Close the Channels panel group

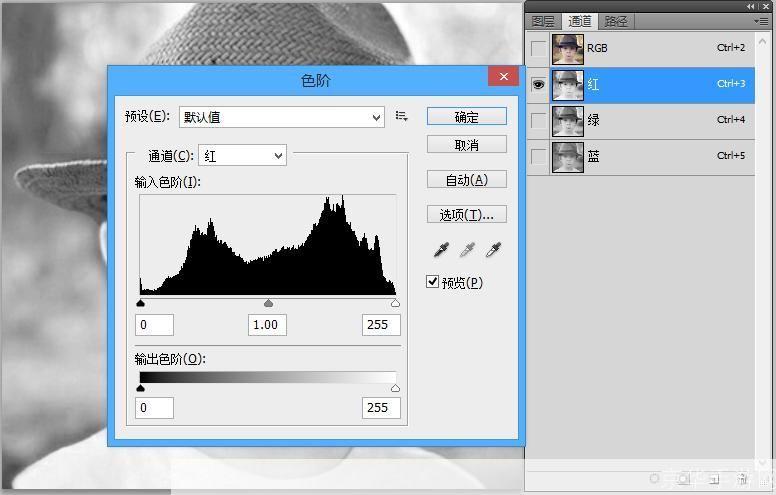coord(766,6)
